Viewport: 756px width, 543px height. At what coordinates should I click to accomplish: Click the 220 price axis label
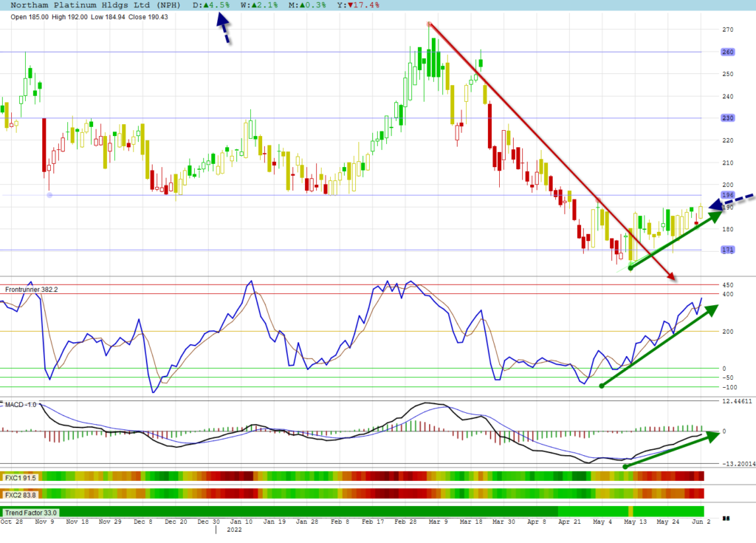point(727,140)
